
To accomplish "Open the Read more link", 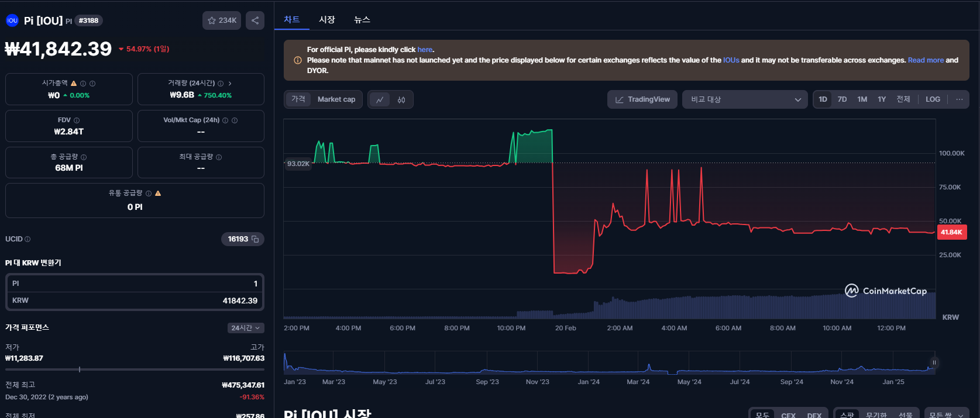I will click(926, 60).
